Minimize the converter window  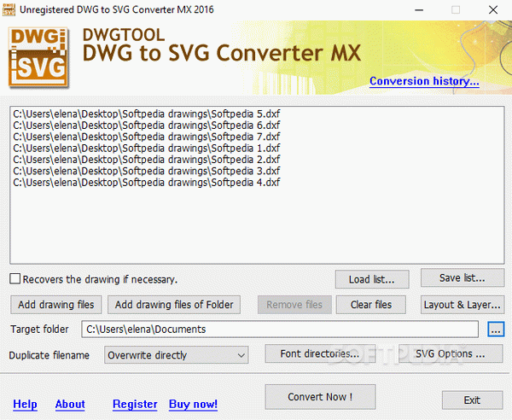(419, 9)
